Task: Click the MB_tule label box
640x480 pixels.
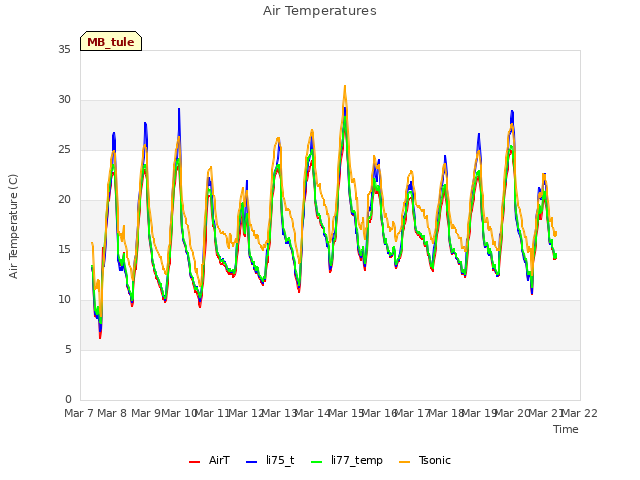Action: coord(111,41)
